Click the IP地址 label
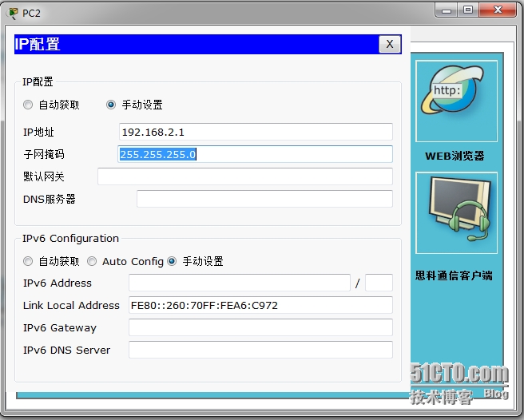 (38, 132)
